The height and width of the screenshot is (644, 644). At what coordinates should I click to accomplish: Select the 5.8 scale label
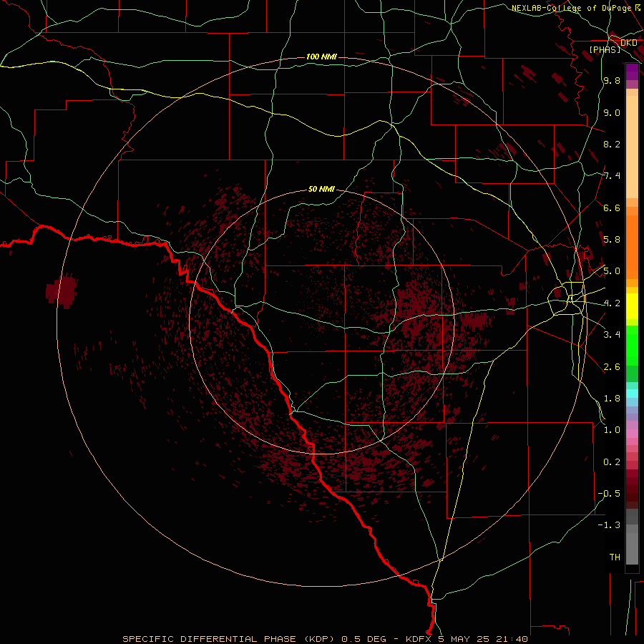[612, 240]
